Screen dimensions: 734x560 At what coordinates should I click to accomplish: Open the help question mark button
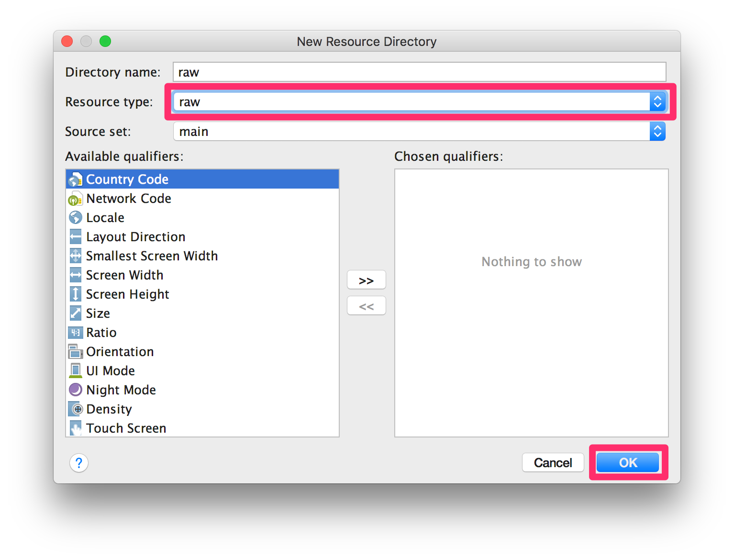[79, 463]
